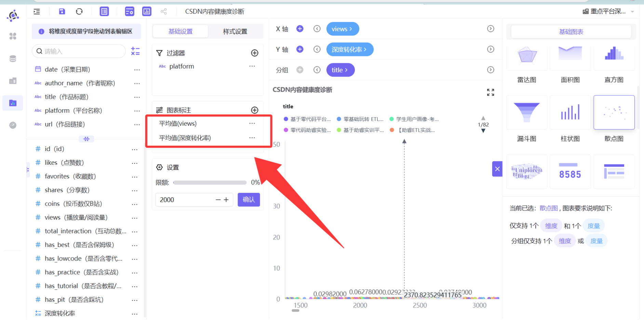Screen dimensions: 644x322
Task: Add a new annotation in the 图表标注 section
Action: click(255, 110)
